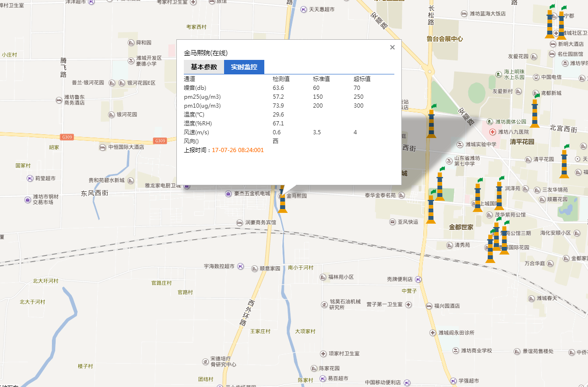Select the 实时监控 tab

pyautogui.click(x=244, y=67)
